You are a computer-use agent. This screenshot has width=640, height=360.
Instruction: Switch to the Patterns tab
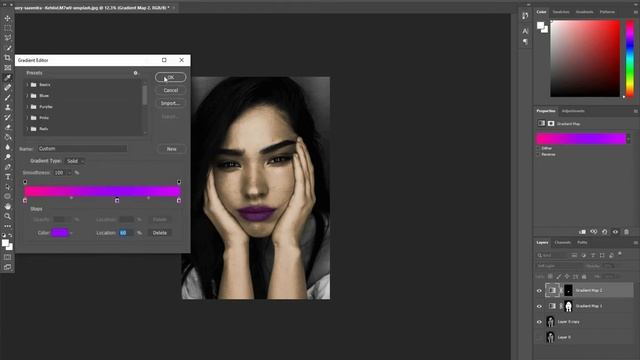point(607,12)
